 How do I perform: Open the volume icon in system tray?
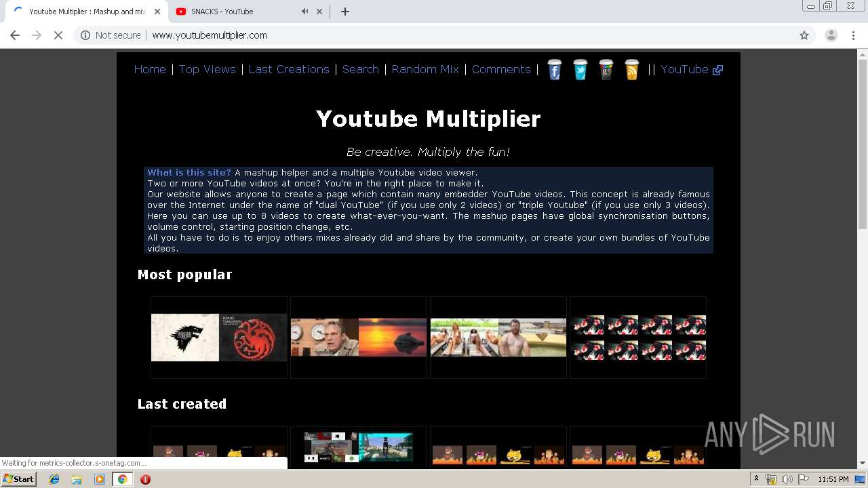pyautogui.click(x=787, y=479)
